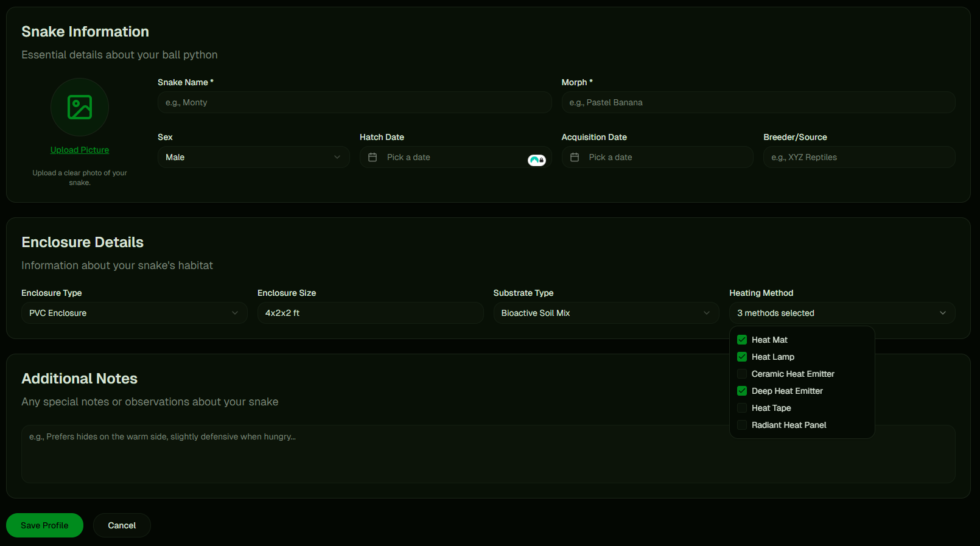The width and height of the screenshot is (980, 546).
Task: Uncheck the Deep Heat Emitter option
Action: [x=742, y=391]
